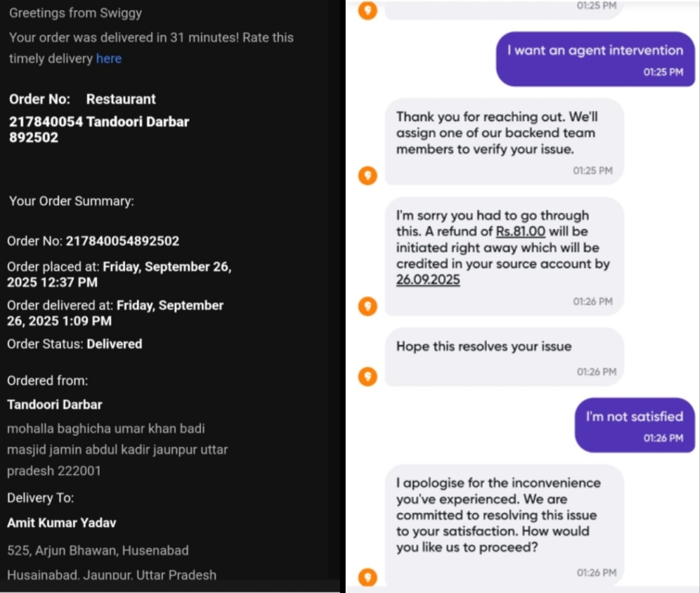The image size is (700, 593).
Task: Click the underlined 26.09.2025 refund date
Action: click(428, 280)
